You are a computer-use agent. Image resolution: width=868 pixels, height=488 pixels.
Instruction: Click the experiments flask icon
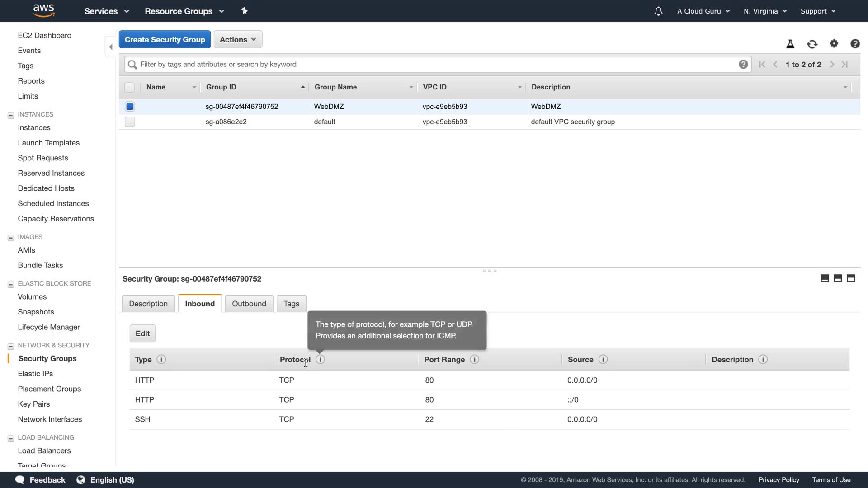pyautogui.click(x=790, y=44)
